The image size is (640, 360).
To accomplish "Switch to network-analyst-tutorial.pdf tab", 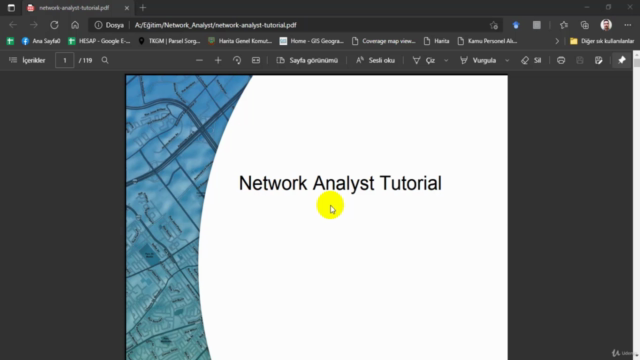I will point(74,8).
